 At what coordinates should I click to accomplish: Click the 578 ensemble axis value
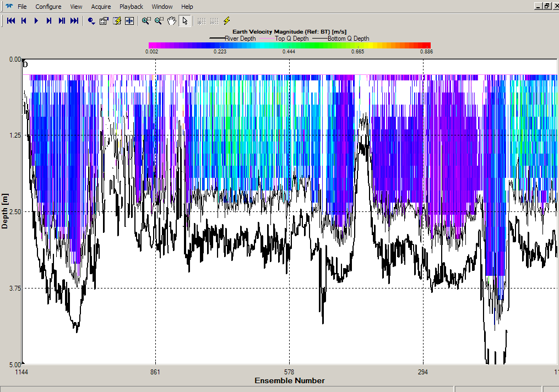click(x=289, y=372)
